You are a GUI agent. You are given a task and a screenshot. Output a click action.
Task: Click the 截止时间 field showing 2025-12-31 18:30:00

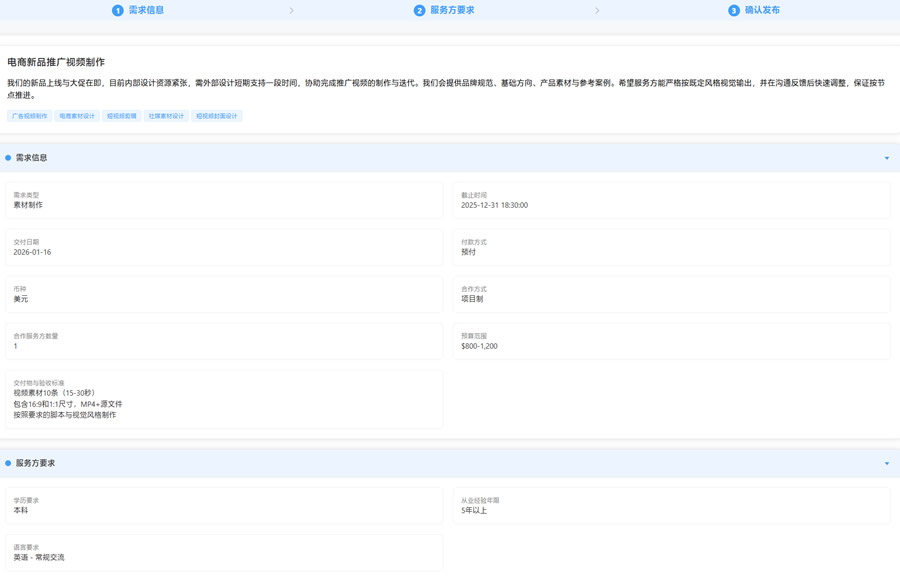671,200
